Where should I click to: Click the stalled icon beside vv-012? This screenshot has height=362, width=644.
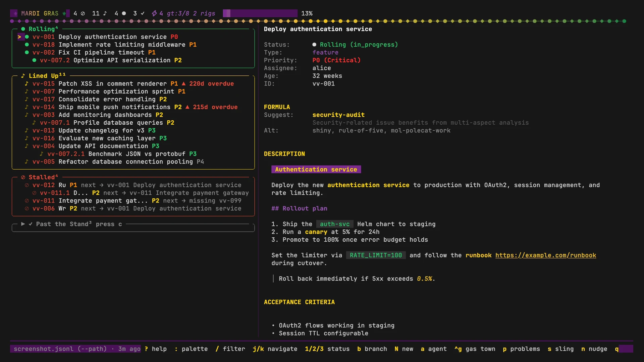coord(27,185)
